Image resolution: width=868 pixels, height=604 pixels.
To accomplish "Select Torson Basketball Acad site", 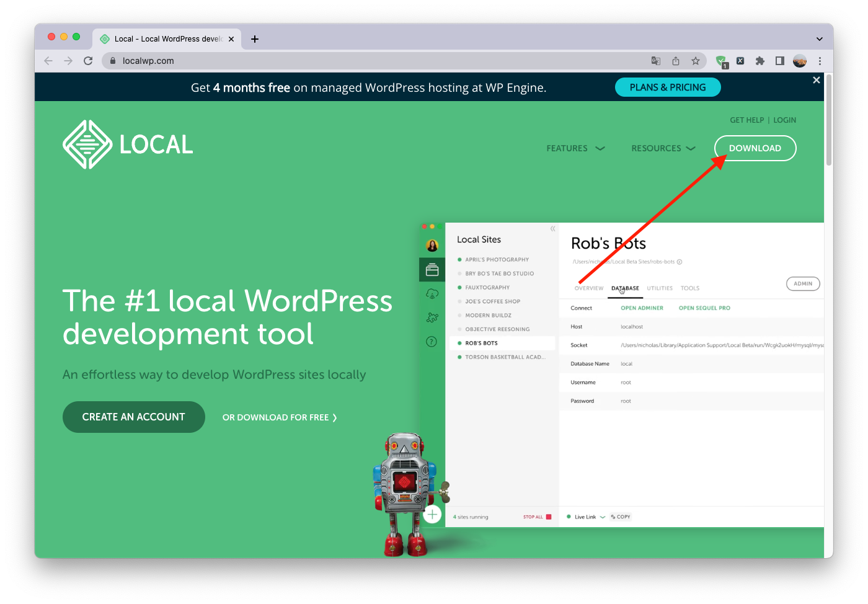I will pos(505,357).
